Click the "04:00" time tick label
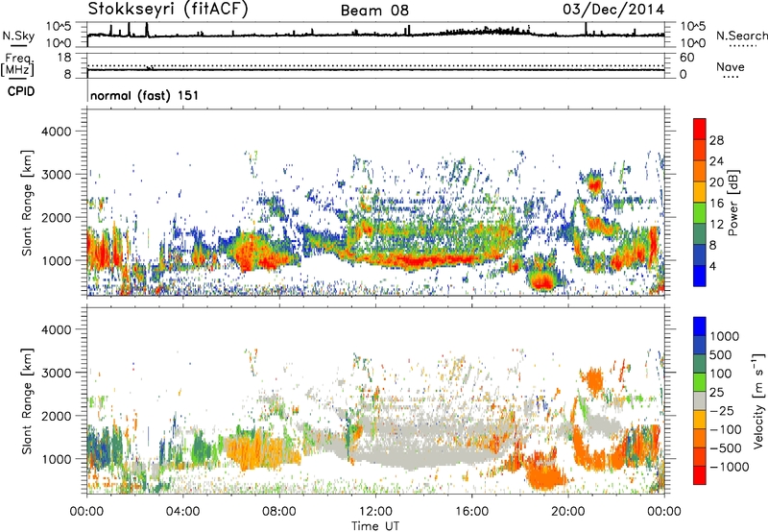This screenshot has width=768, height=532. pos(182,512)
